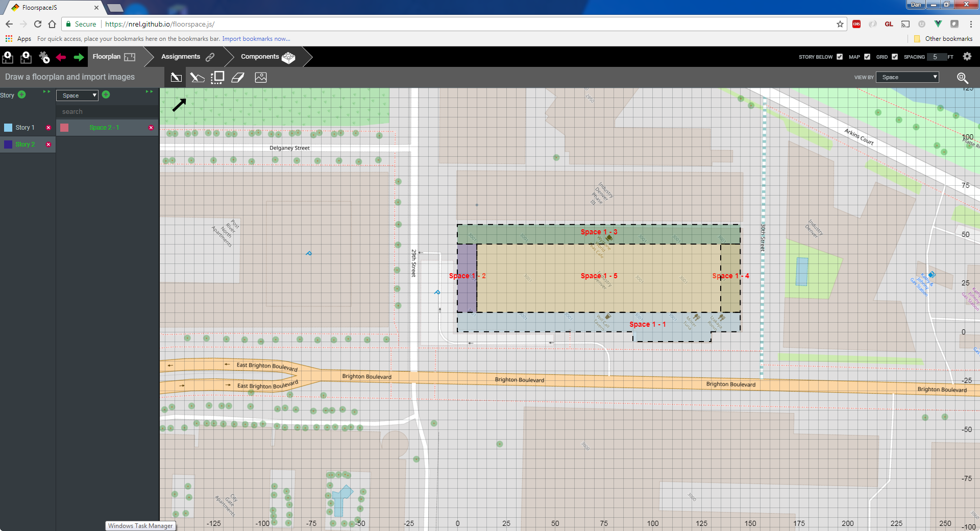The height and width of the screenshot is (531, 980).
Task: Disable the Grid checkbox
Action: click(x=895, y=57)
